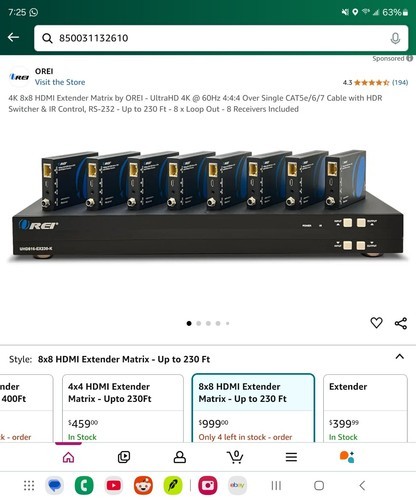The width and height of the screenshot is (416, 500).
Task: Collapse the Style options chevron
Action: point(399,357)
